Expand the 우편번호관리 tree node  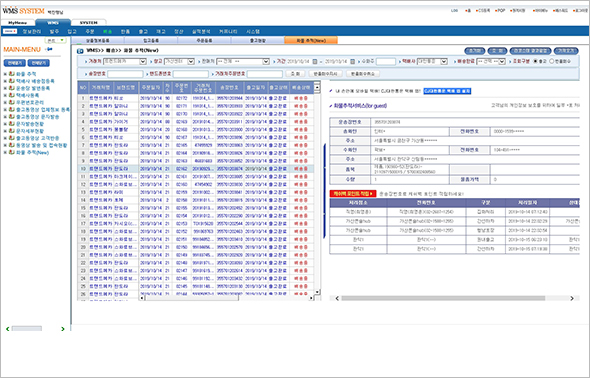5,102
